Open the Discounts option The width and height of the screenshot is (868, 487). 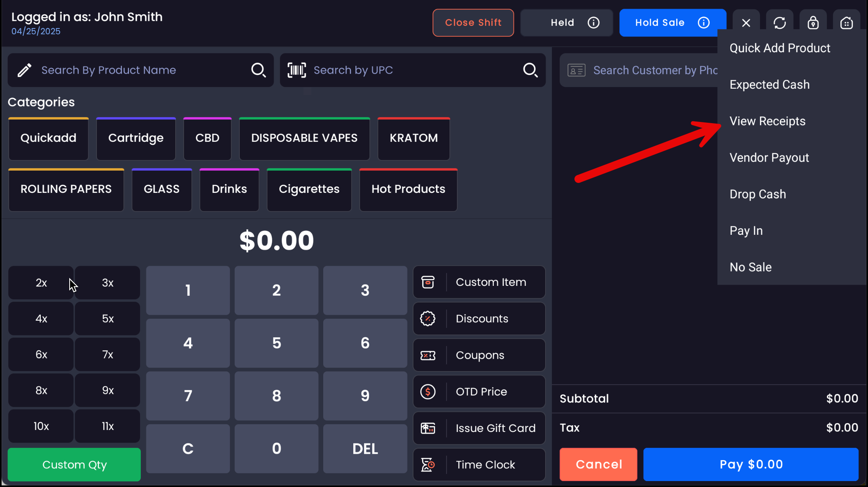click(479, 319)
